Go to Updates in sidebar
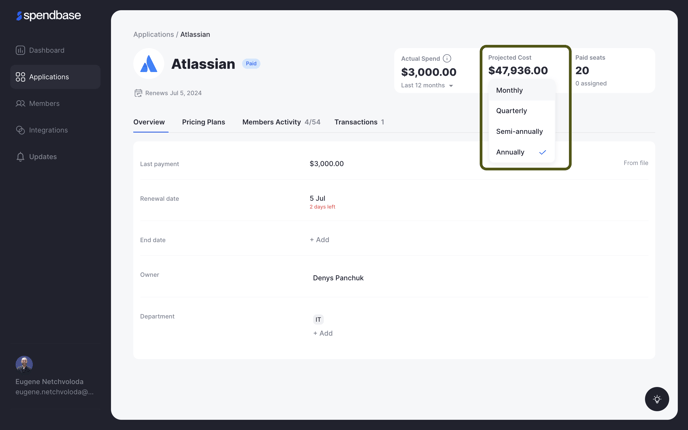 click(x=55, y=157)
